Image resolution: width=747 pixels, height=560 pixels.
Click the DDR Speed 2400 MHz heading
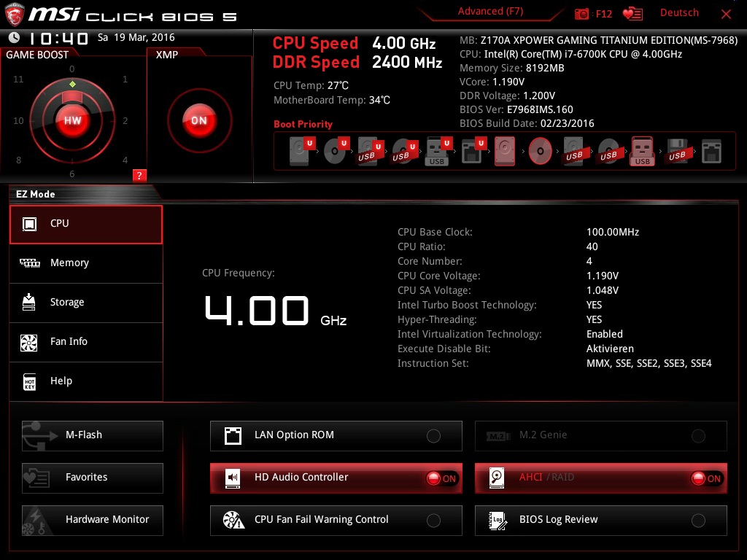pyautogui.click(x=357, y=63)
